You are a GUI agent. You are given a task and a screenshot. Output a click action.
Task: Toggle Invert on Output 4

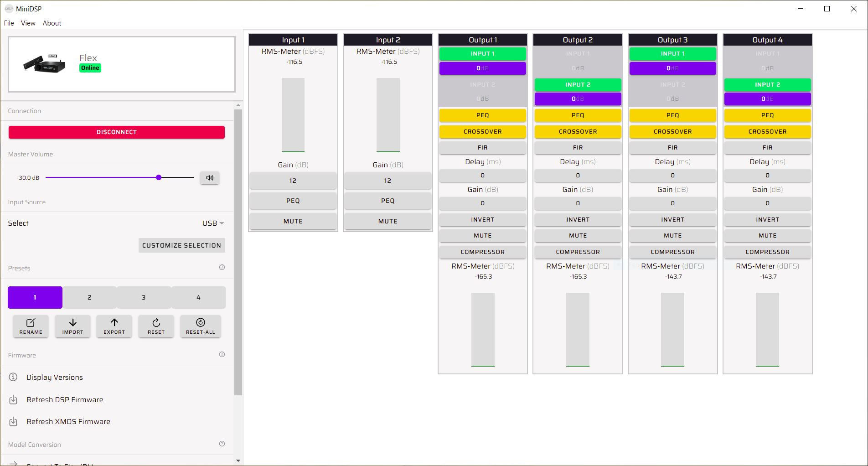(x=768, y=220)
